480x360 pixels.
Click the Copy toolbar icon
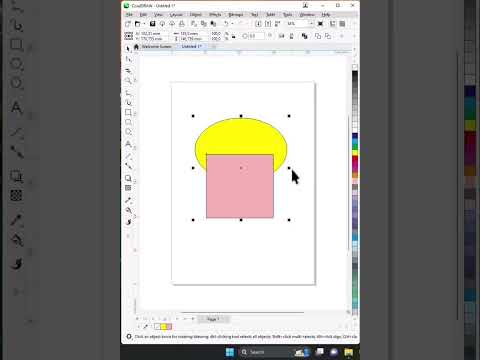click(204, 24)
